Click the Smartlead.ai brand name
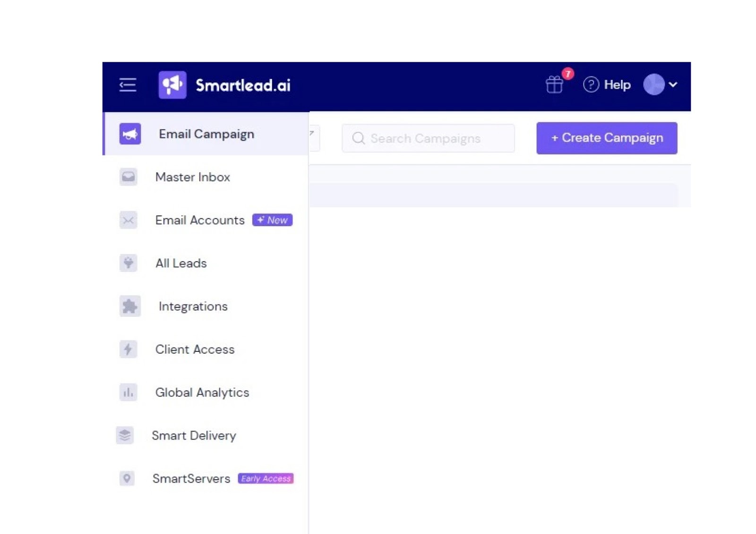This screenshot has width=756, height=534. [x=243, y=85]
